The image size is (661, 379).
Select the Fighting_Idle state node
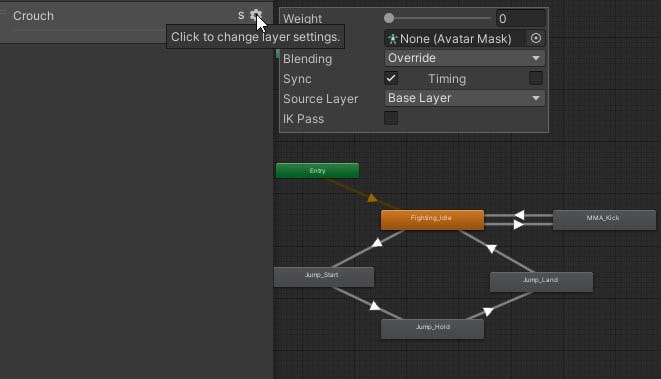point(432,220)
